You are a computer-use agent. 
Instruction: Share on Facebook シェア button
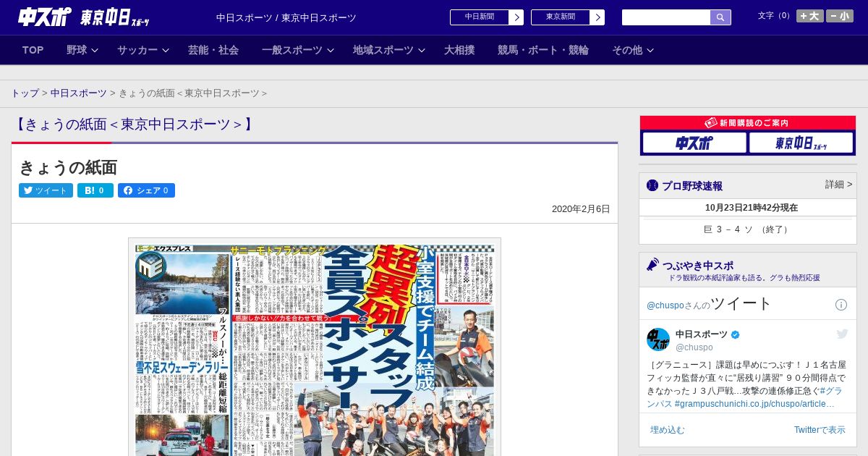[x=146, y=190]
